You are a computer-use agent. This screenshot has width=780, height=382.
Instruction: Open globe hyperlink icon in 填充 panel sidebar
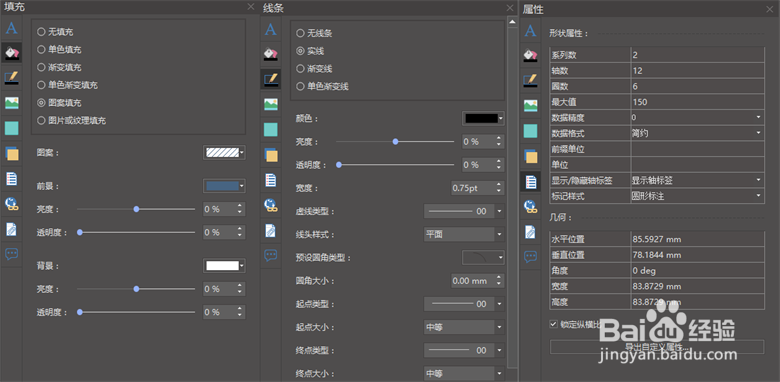11,203
